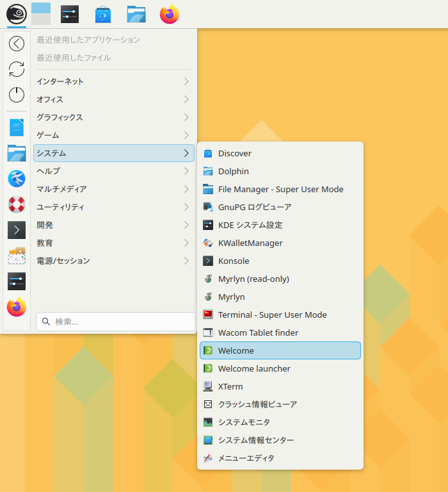This screenshot has width=448, height=492.
Task: Click the openSUSE application launcher icon
Action: (16, 14)
